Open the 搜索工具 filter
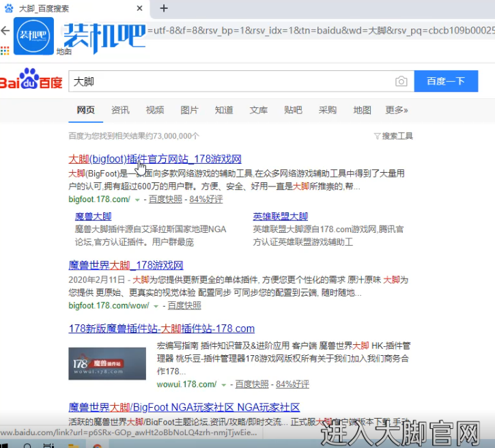The width and height of the screenshot is (495, 448). tap(393, 136)
